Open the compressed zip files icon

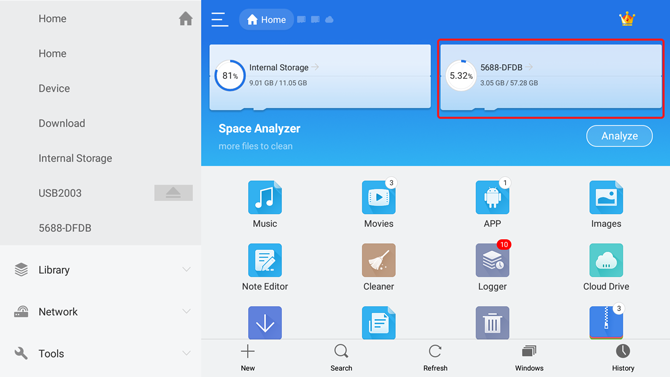point(606,322)
